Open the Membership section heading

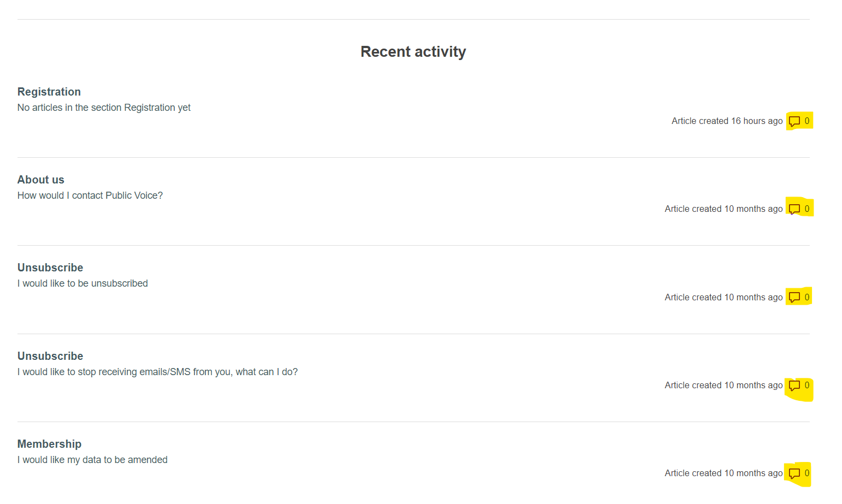tap(49, 444)
